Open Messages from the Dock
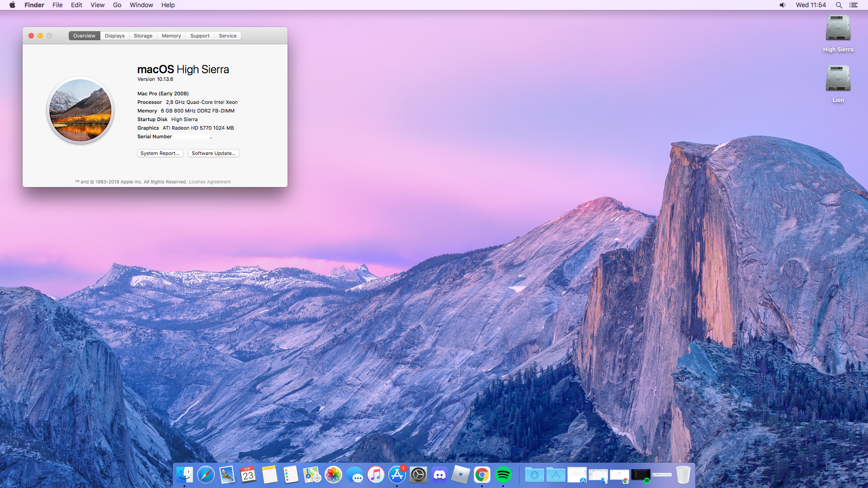The width and height of the screenshot is (868, 488). coord(354,475)
